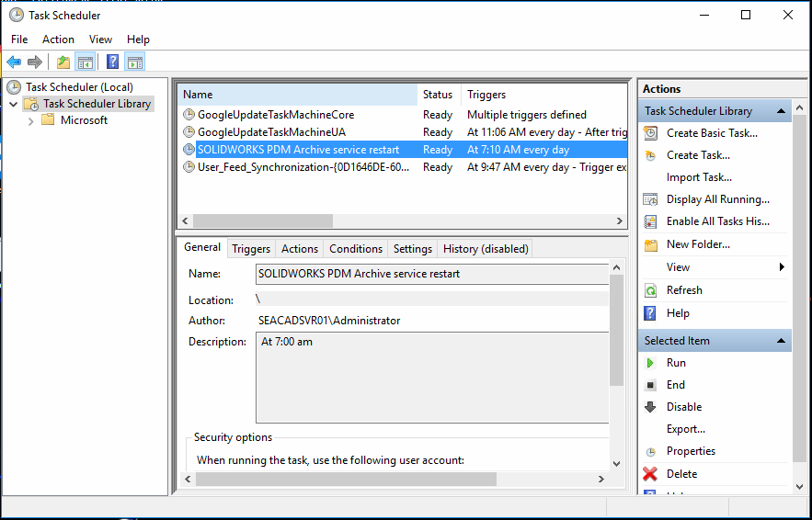Sort tasks by Name column header
The width and height of the screenshot is (812, 520).
coord(297,95)
